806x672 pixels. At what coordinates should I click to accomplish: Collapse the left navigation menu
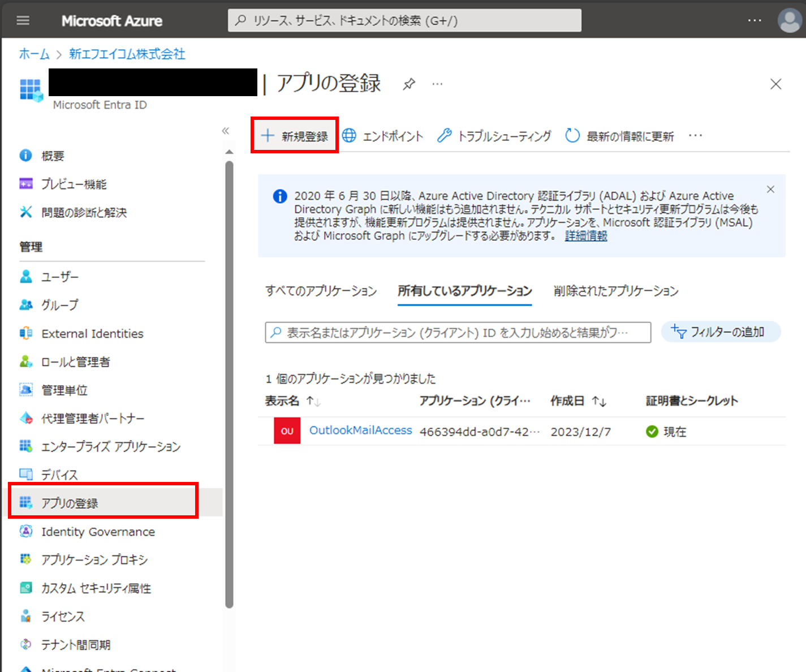coord(225,131)
